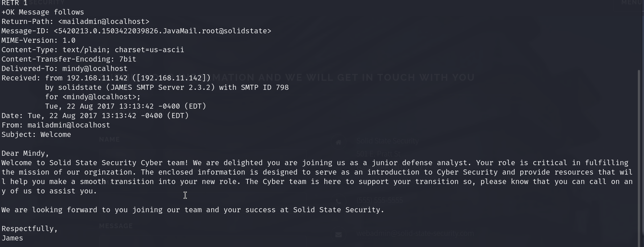Click the RETR 1 command line
This screenshot has width=644, height=247.
tap(15, 3)
